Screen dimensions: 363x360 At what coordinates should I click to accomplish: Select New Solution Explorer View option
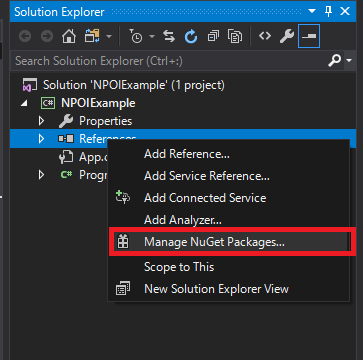(x=216, y=289)
